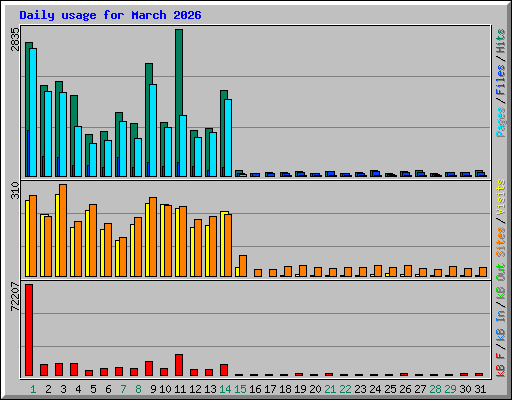This screenshot has width=512, height=400.
Task: Select the yellow Visits bar for day 5
Action: 87,243
